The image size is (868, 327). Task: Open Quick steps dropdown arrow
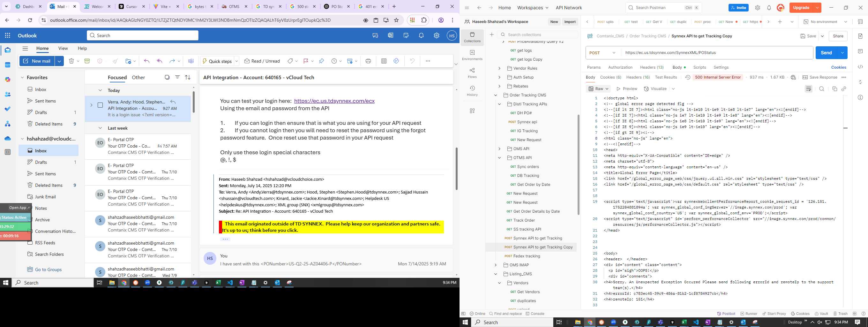tap(236, 61)
